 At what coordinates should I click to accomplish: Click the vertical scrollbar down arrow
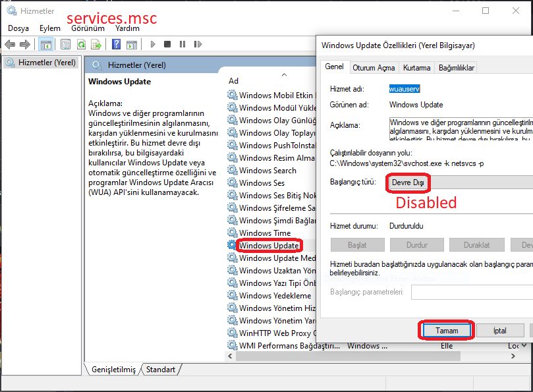pos(524,345)
